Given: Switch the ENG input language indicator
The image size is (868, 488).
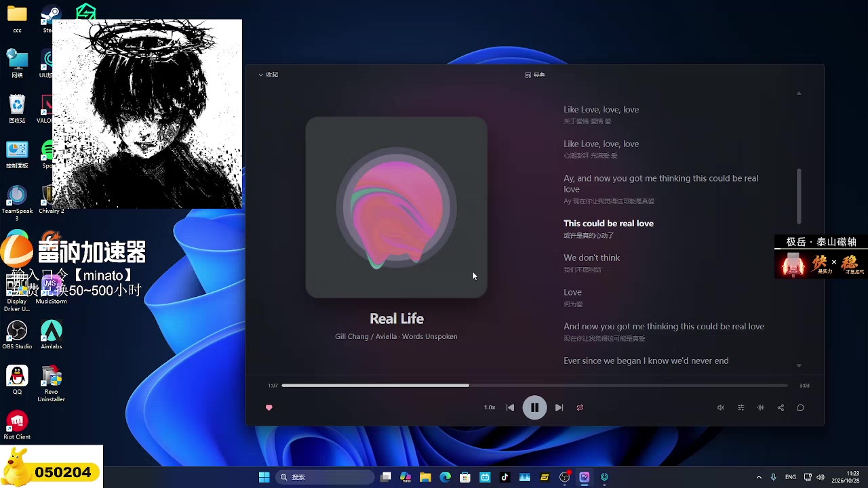Looking at the screenshot, I should click(x=791, y=477).
